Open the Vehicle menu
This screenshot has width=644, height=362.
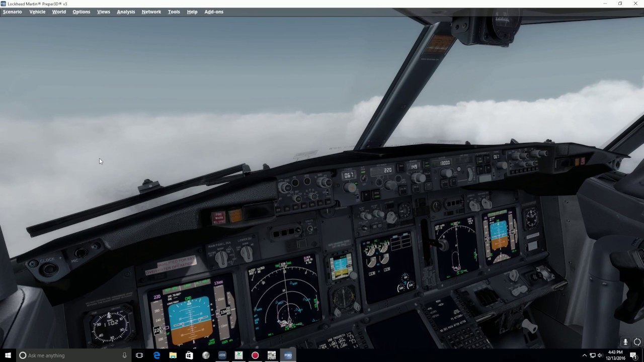click(37, 12)
